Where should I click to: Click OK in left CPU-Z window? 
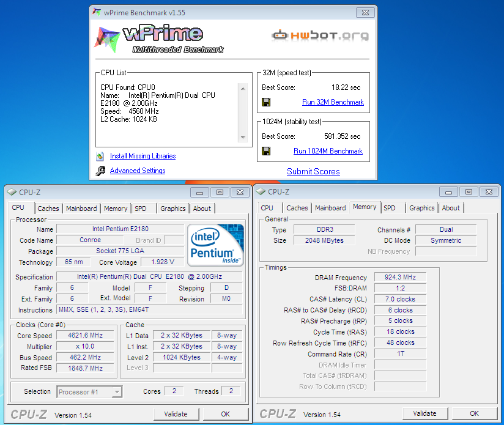(225, 414)
